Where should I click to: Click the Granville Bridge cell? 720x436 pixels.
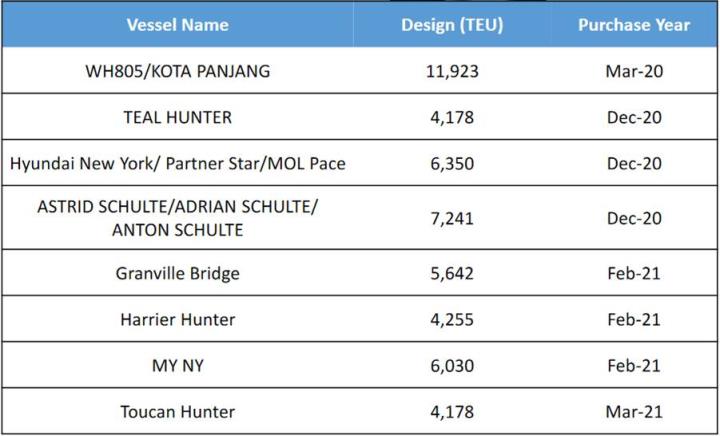177,273
